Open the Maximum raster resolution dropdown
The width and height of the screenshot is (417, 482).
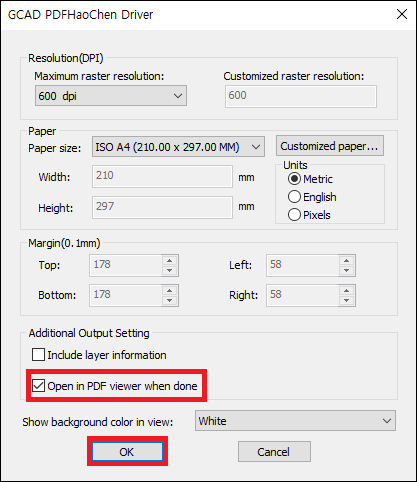pyautogui.click(x=111, y=96)
